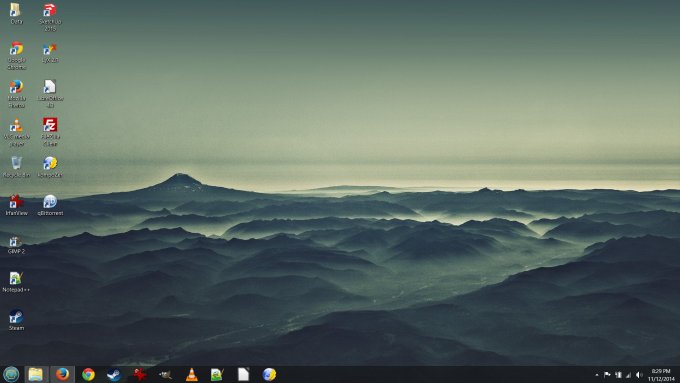Screen dimensions: 680x383
Task: Select the Notepad++ desktop shortcut
Action: (16, 282)
